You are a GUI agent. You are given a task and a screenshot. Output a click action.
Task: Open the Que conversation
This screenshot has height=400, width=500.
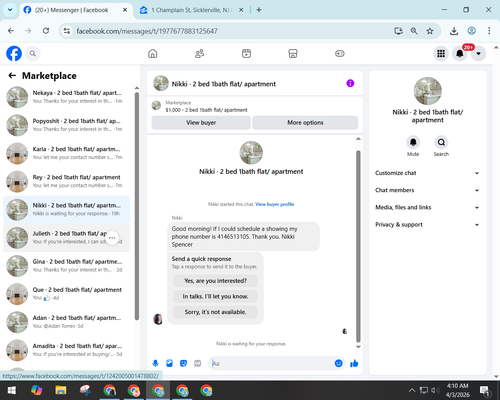point(67,294)
